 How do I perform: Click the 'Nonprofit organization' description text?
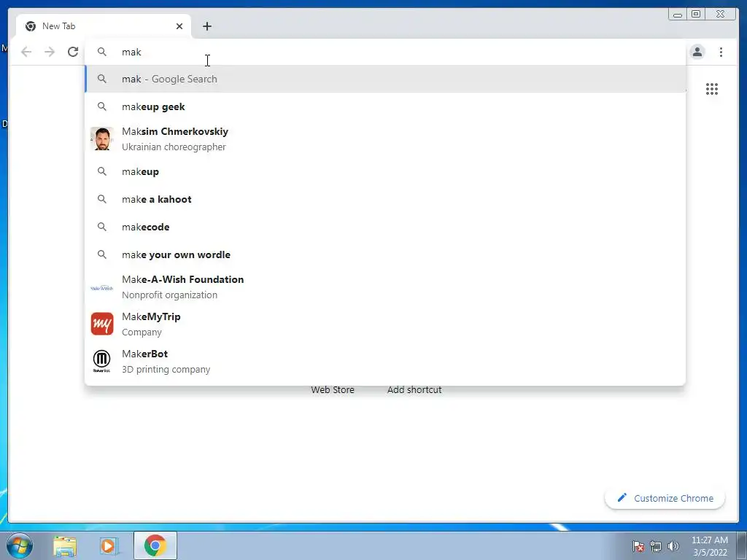169,295
